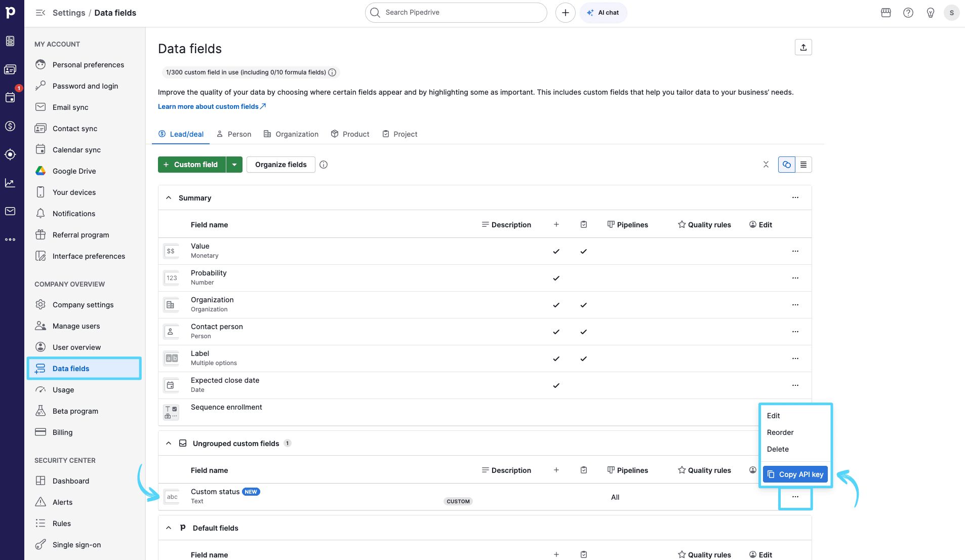Toggle Contact person project column checkmark
The image size is (965, 560).
[584, 332]
